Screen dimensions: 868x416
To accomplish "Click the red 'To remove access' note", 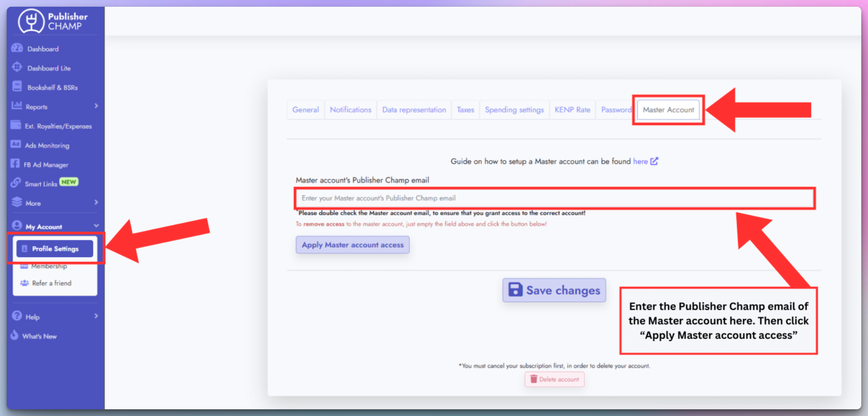I will click(x=421, y=224).
